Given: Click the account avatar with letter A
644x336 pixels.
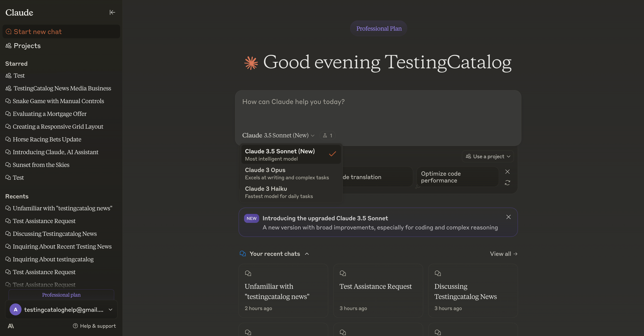Looking at the screenshot, I should pos(15,310).
